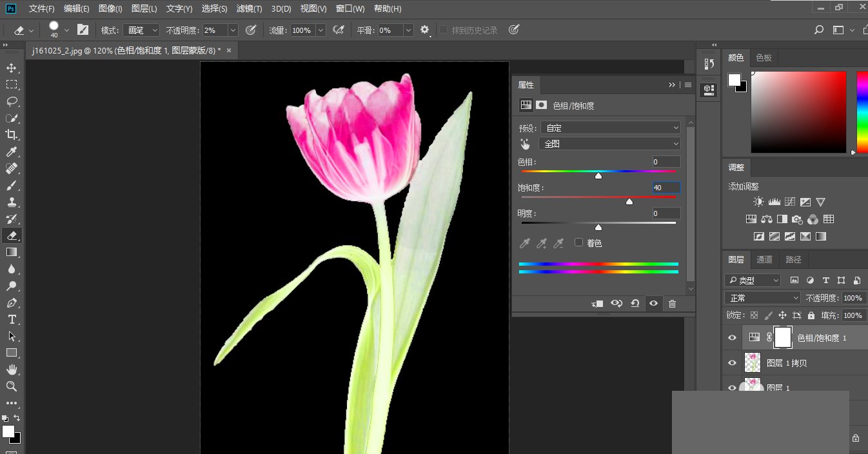The width and height of the screenshot is (868, 454).
Task: Click the Brightness/Contrast adjustment icon
Action: pyautogui.click(x=758, y=201)
